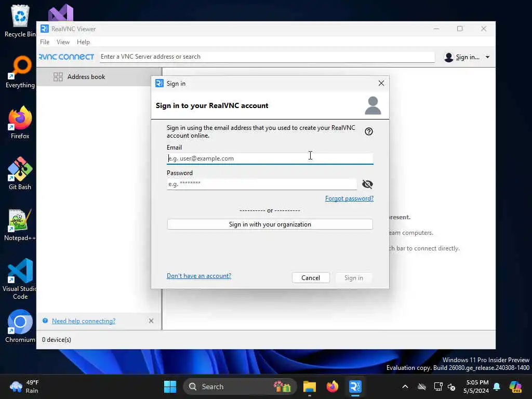The height and width of the screenshot is (399, 532).
Task: Open Firefox from the taskbar
Action: tap(332, 387)
